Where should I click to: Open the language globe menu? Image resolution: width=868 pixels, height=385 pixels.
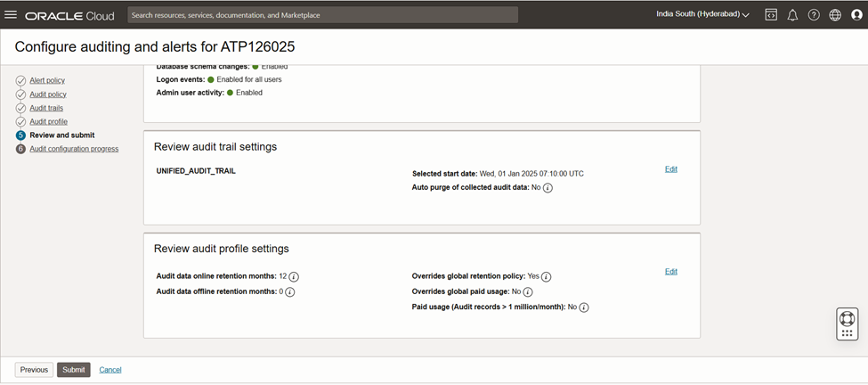(835, 15)
